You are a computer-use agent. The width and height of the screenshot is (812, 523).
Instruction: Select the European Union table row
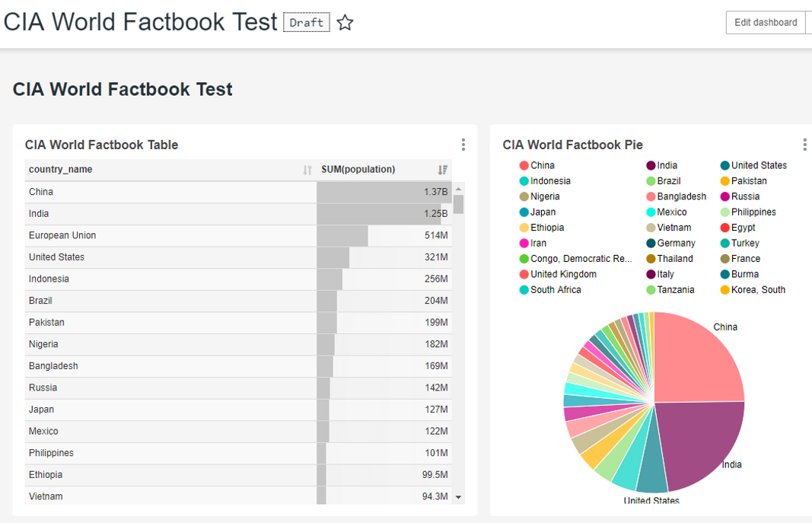coord(62,236)
